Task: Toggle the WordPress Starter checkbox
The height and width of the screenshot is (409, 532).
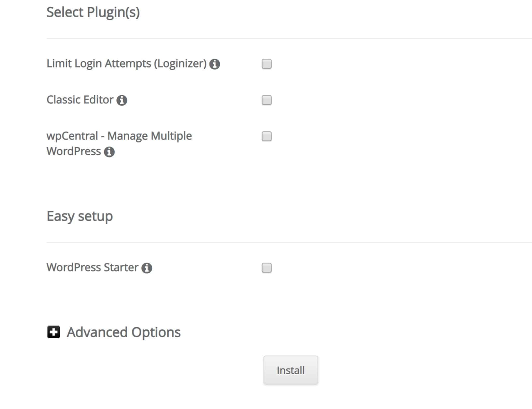Action: coord(267,268)
